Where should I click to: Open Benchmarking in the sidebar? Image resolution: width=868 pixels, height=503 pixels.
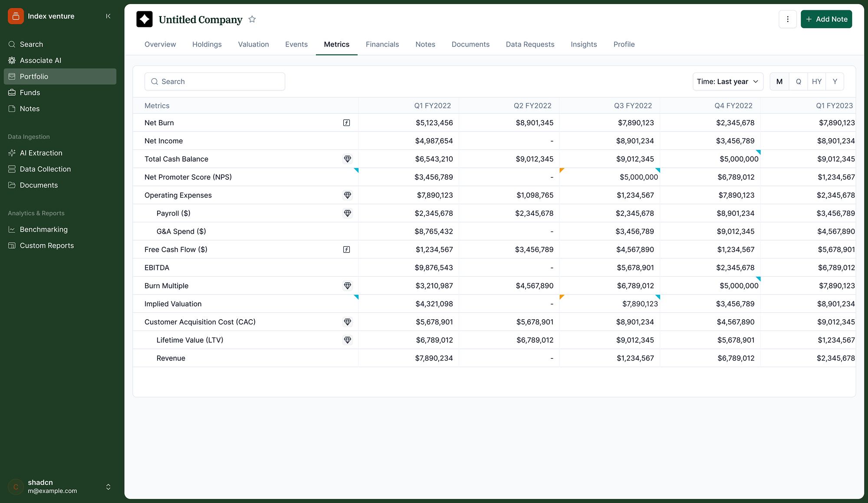click(x=60, y=229)
